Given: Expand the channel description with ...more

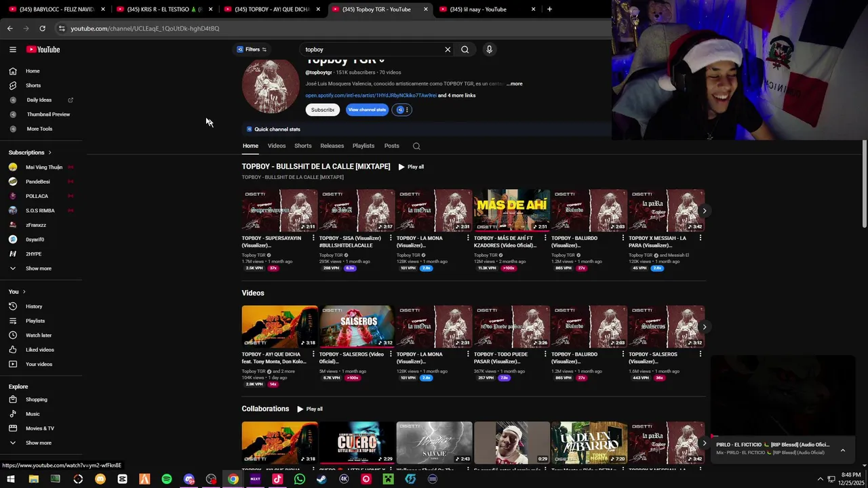Looking at the screenshot, I should [515, 84].
